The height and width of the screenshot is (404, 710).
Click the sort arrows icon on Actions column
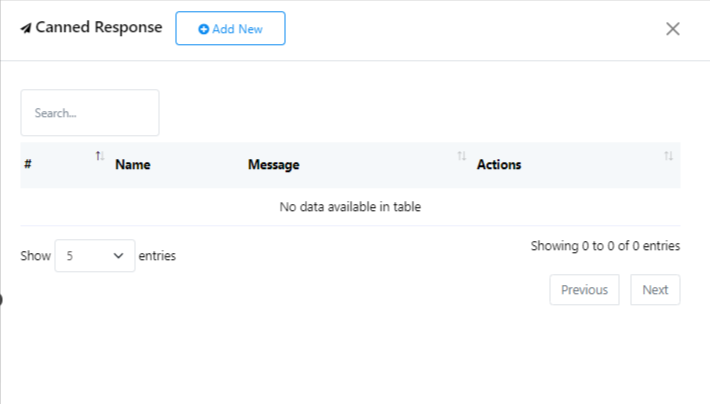point(668,156)
